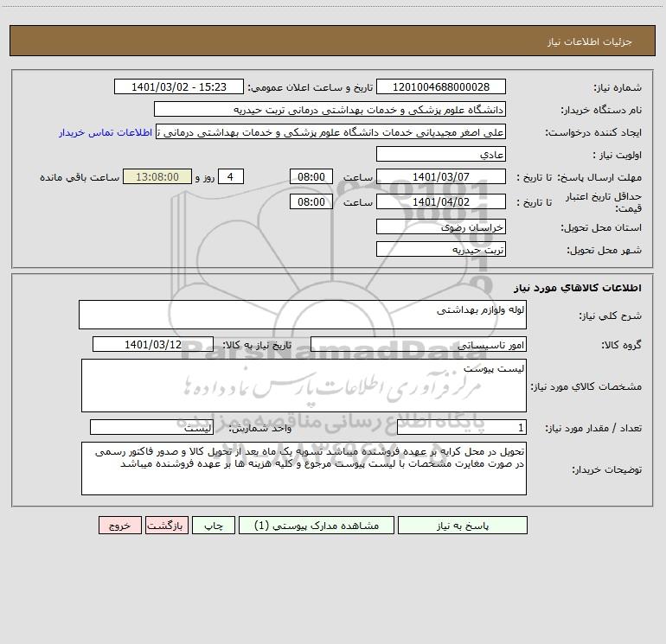Click unit of measure field 'لیست'

(x=151, y=427)
